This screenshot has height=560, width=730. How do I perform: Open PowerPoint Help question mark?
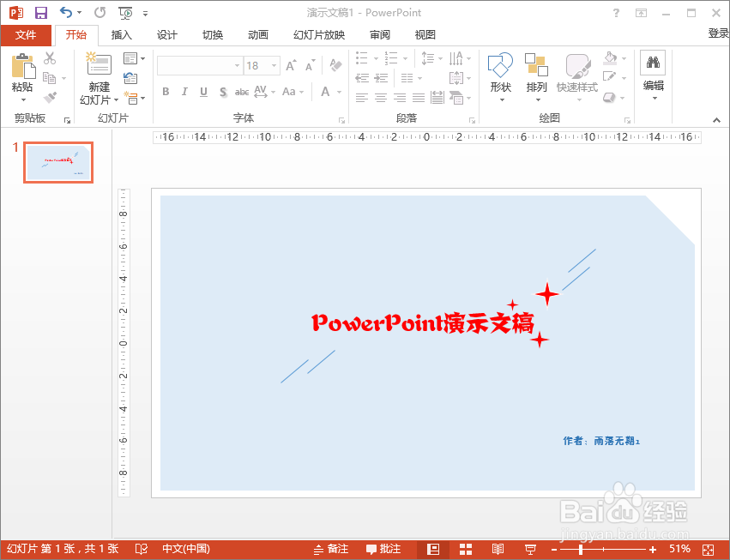coord(616,13)
